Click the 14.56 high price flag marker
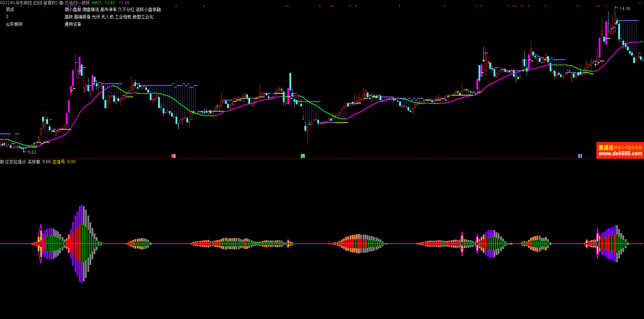 pos(624,9)
